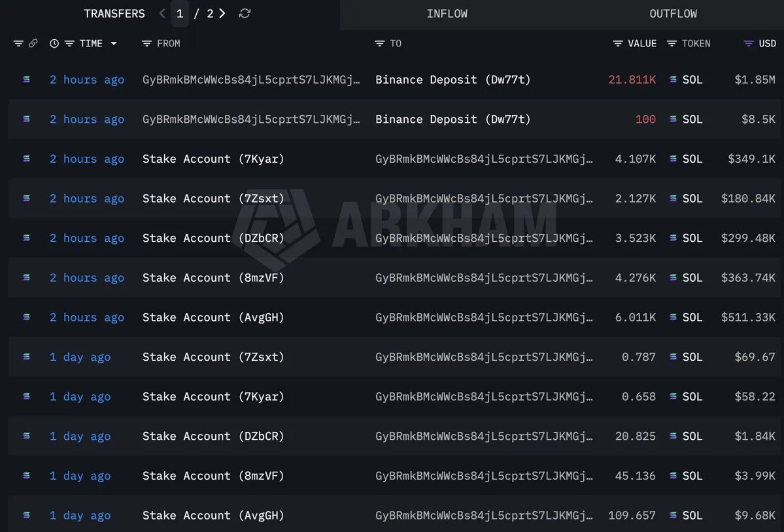This screenshot has height=532, width=784.
Task: Open sender GyBRmk address on 21.811K row
Action: pyautogui.click(x=251, y=80)
